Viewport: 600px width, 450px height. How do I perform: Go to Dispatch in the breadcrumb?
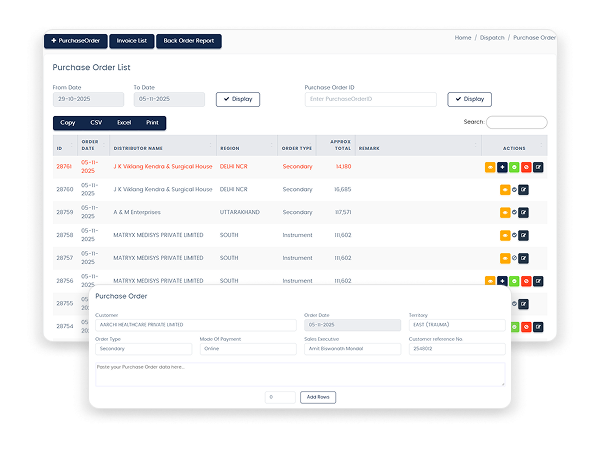[x=492, y=38]
